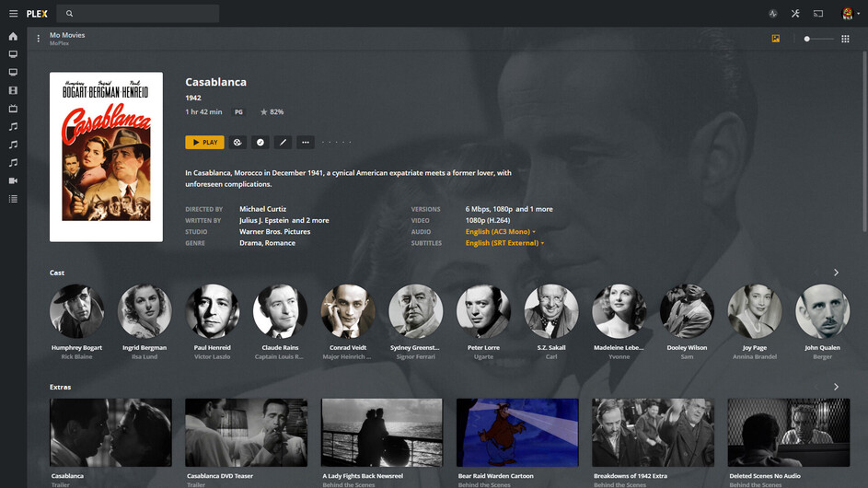This screenshot has height=488, width=868.
Task: Open the Michael Curtiz director link
Action: click(x=263, y=209)
